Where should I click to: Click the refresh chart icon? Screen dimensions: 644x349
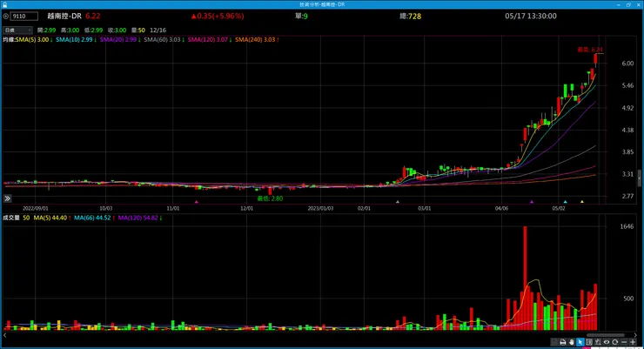(614, 342)
